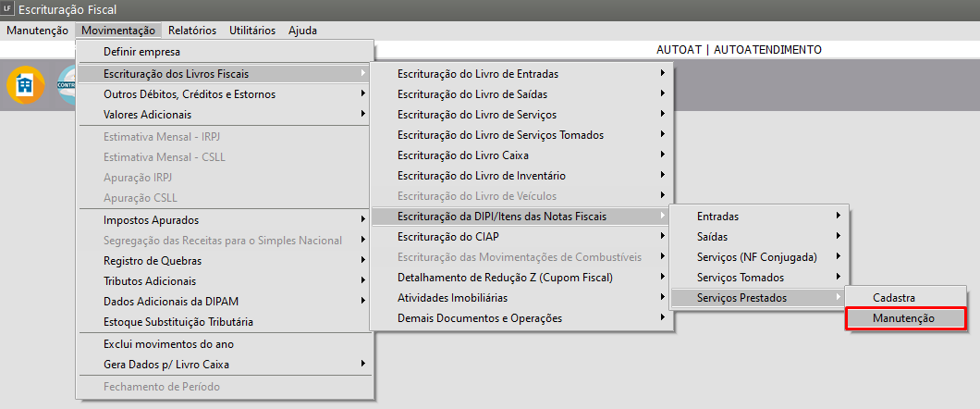Expand Demais Documentos e Operações submenu

(480, 318)
